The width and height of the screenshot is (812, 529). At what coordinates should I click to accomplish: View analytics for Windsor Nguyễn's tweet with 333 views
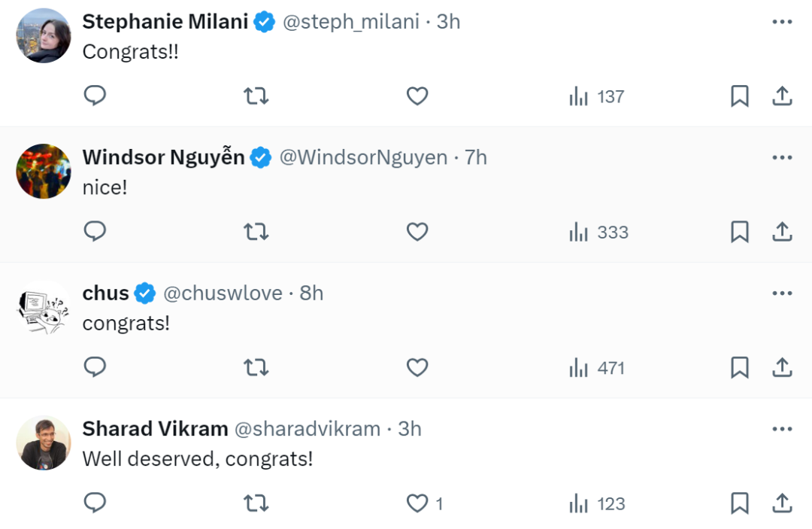tap(598, 232)
